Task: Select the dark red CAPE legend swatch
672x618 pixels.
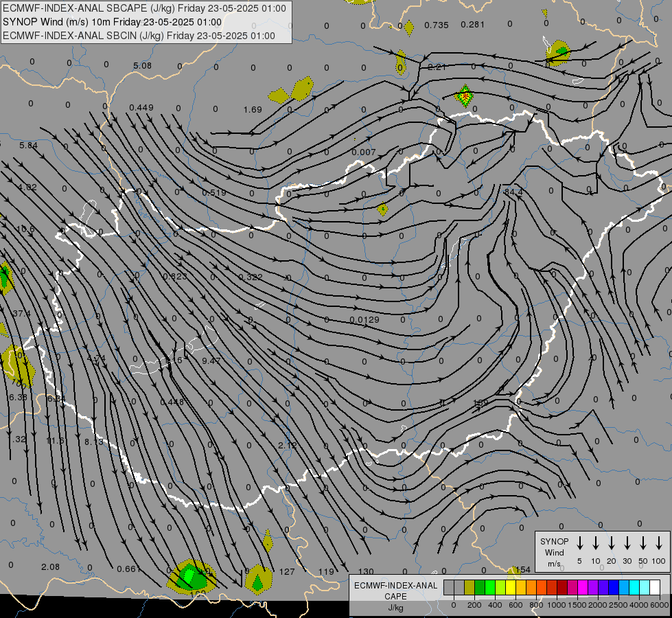Action: [562, 588]
